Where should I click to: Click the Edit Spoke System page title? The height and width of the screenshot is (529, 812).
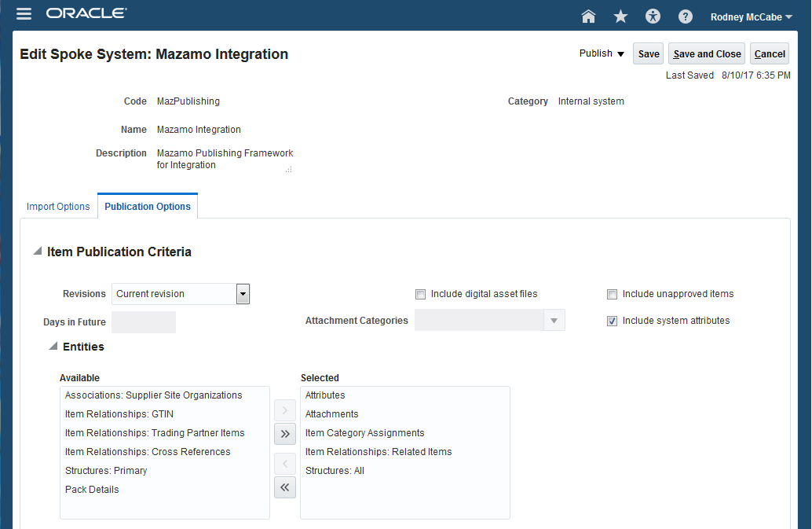[154, 54]
